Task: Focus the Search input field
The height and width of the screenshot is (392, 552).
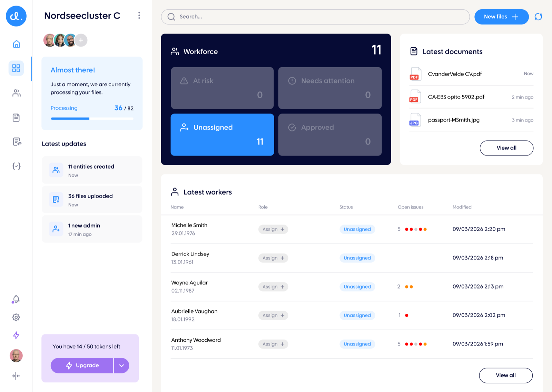Action: click(315, 17)
